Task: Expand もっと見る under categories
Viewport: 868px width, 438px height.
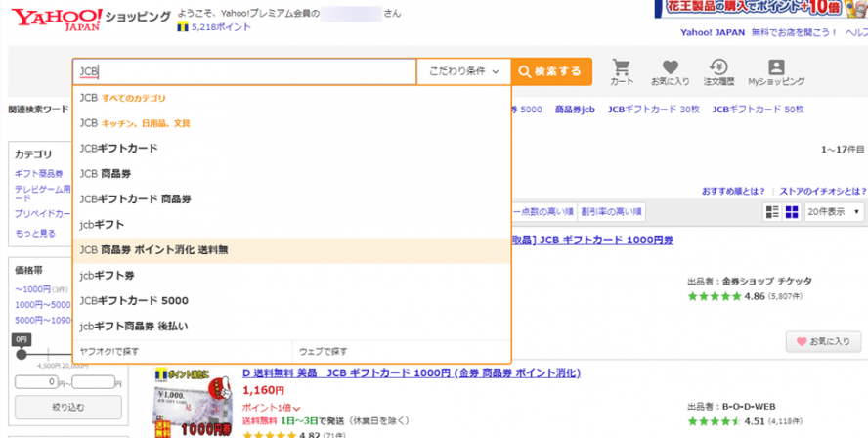Action: coord(34,233)
